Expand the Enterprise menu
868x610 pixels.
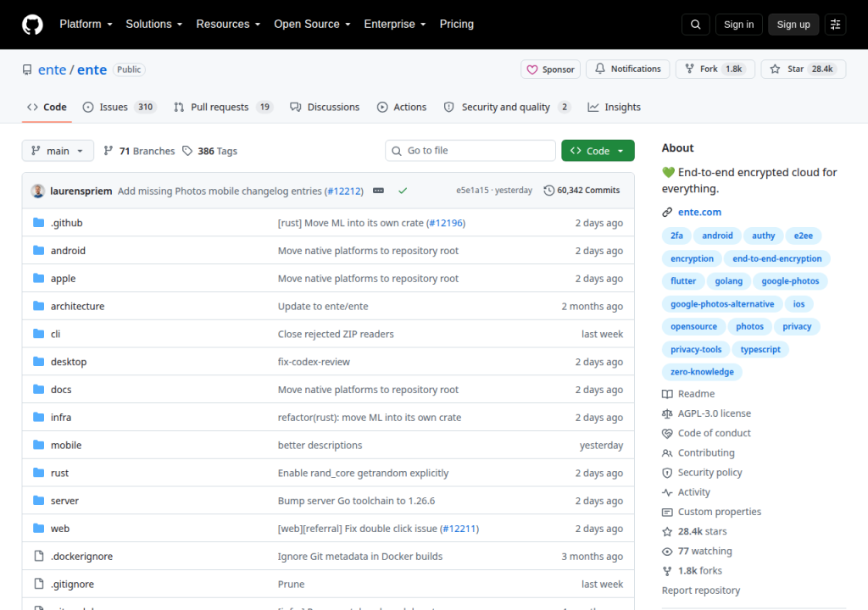(x=395, y=25)
